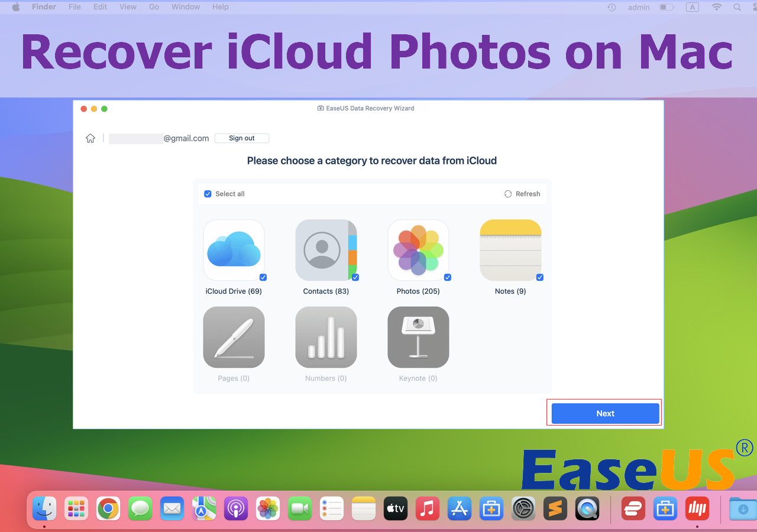Uncheck the iCloud Drive checkbox
757x532 pixels.
(263, 277)
